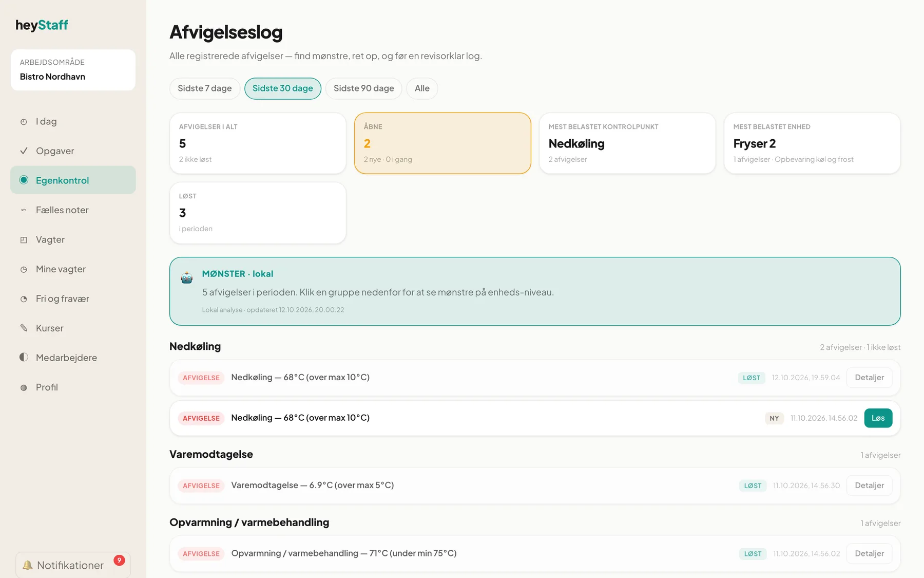This screenshot has height=578, width=924.
Task: Click the LØST badge on Varemodtagelse row
Action: (x=753, y=486)
